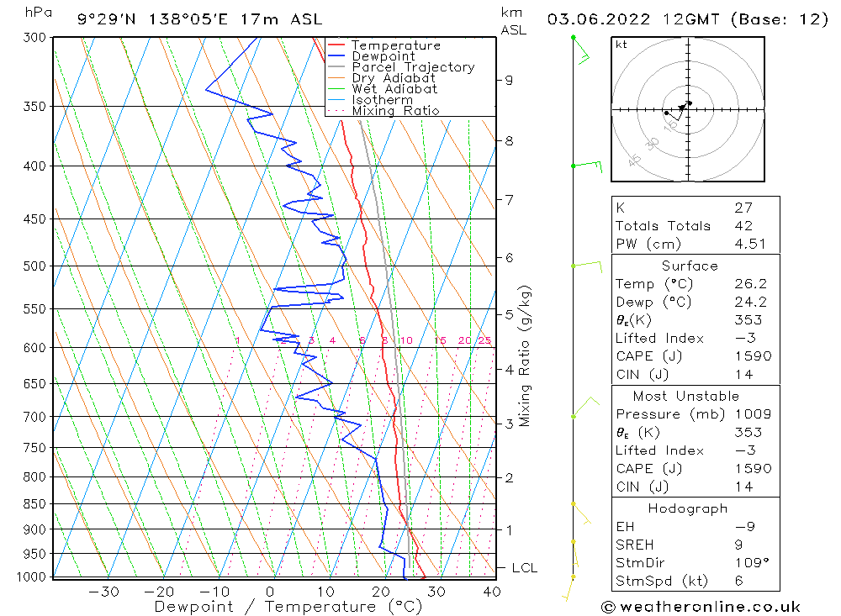This screenshot has width=841, height=616.
Task: Click the gray Parcel Trajectory swatch in legend
Action: click(x=336, y=67)
